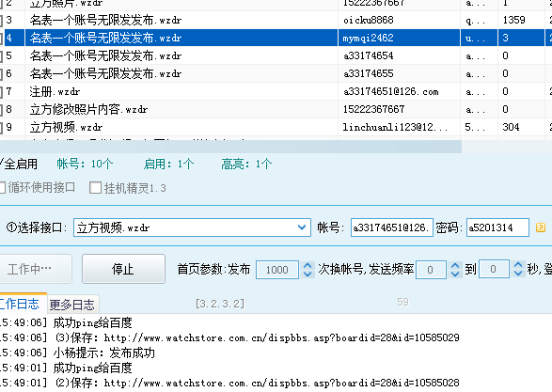Check the row 5 checkbox
This screenshot has height=392, width=552.
1,55
